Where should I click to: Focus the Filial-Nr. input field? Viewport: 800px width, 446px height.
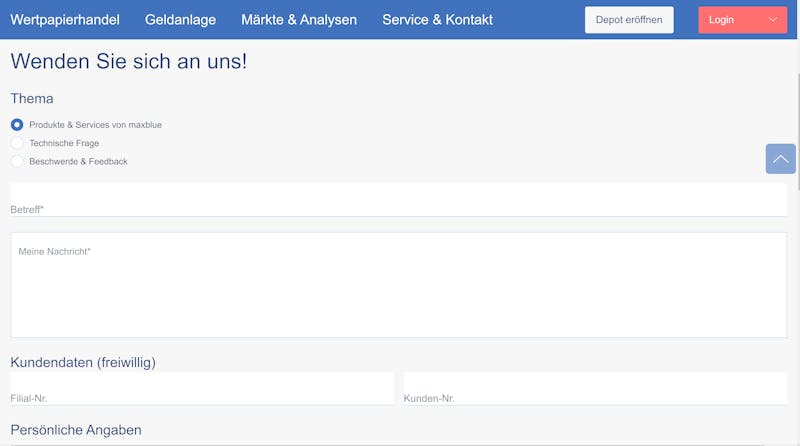click(x=202, y=388)
